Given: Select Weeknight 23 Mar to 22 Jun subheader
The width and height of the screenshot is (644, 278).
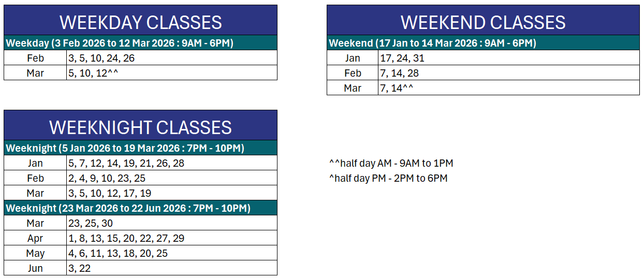Looking at the screenshot, I should pos(128,208).
